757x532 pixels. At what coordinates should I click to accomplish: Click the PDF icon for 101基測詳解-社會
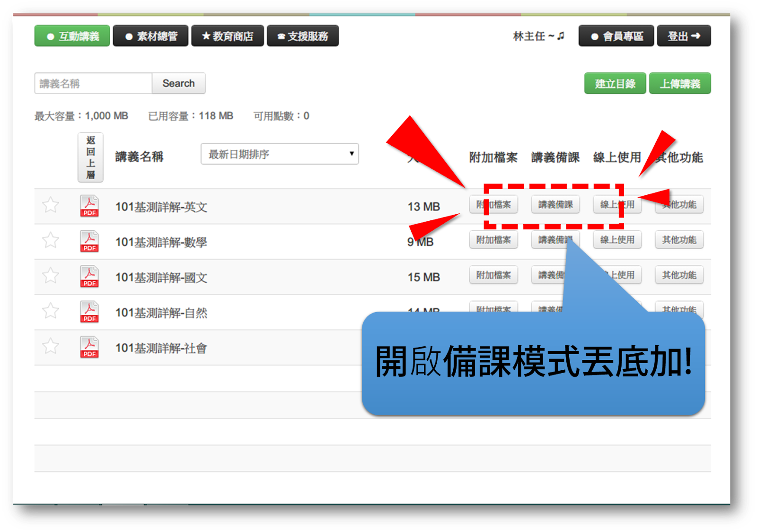(x=89, y=347)
